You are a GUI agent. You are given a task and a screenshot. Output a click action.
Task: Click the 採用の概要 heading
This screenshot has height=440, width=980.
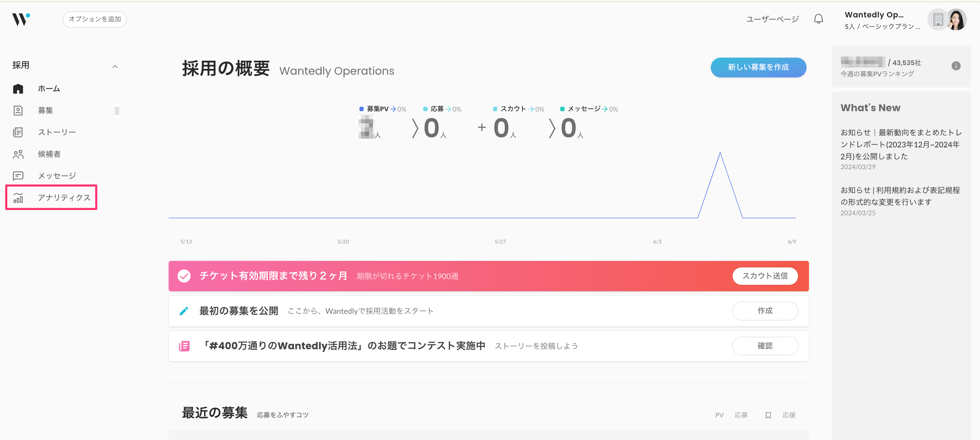[226, 69]
